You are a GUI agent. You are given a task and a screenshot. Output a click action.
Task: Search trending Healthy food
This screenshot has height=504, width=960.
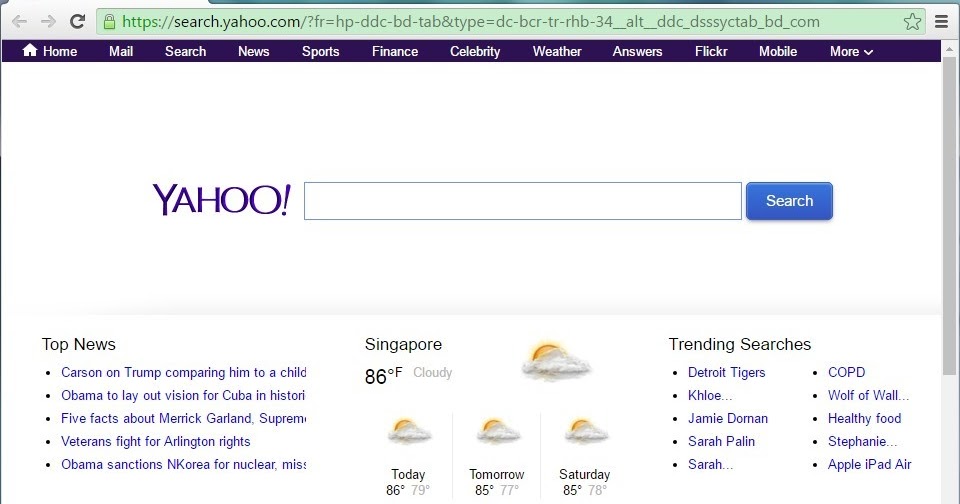[x=864, y=418]
